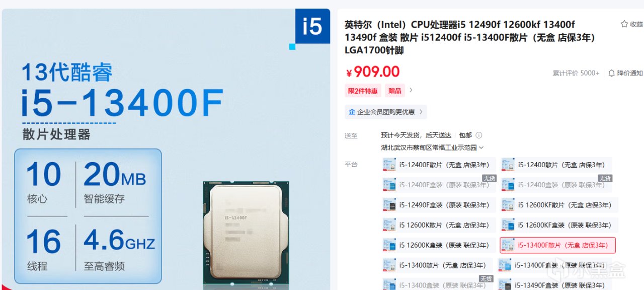Click thumbnail icon of i5-13400散片 option
The height and width of the screenshot is (290, 644).
point(389,265)
